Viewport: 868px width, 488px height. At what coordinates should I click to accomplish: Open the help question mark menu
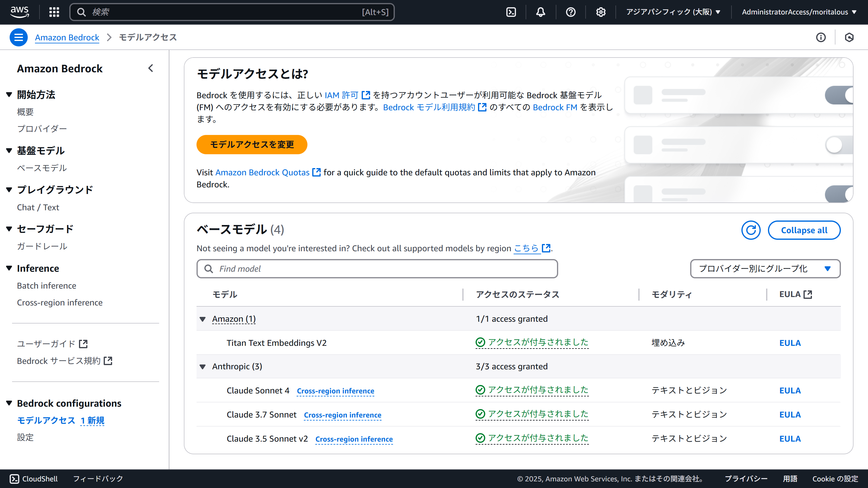coord(571,12)
